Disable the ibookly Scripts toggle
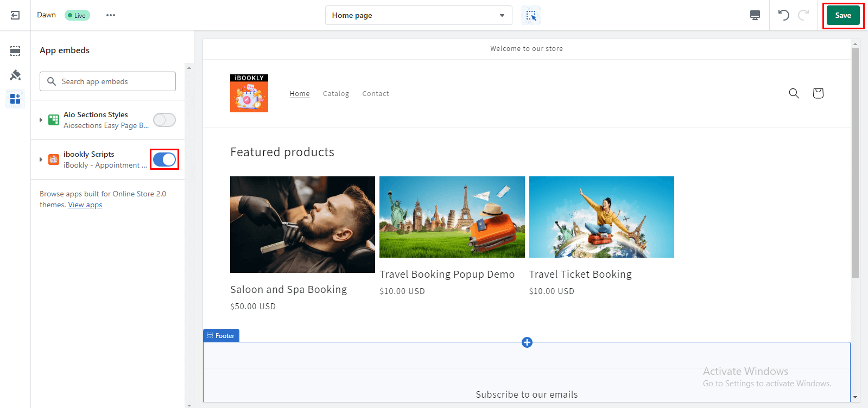This screenshot has height=408, width=868. [x=164, y=160]
